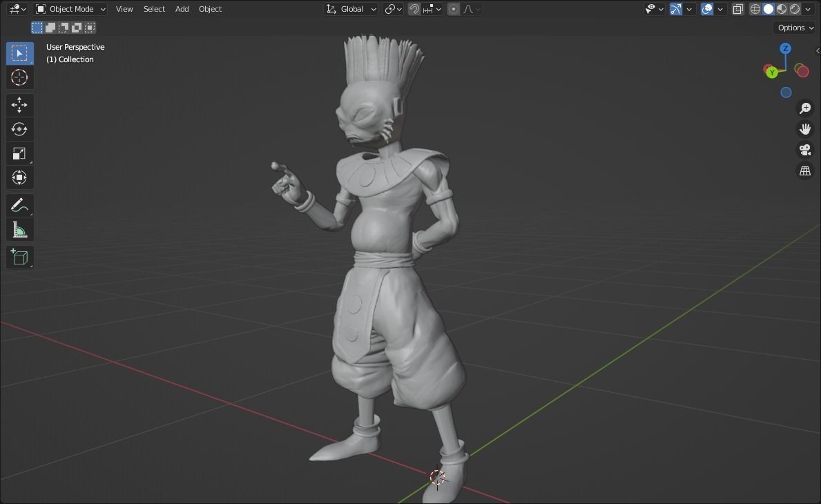Click the hand pan view button
Screen dimensions: 821x504
tap(804, 129)
